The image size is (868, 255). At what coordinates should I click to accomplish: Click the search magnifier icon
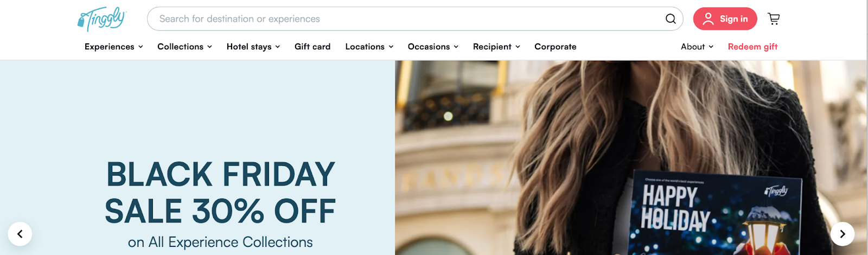671,19
